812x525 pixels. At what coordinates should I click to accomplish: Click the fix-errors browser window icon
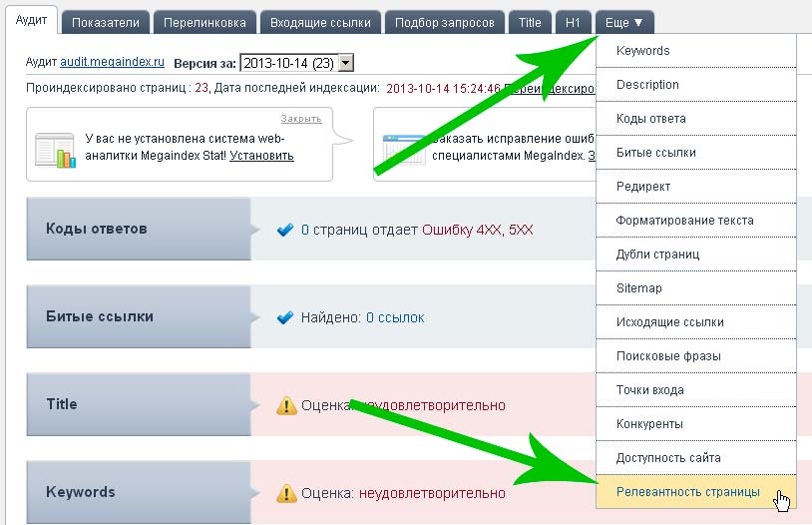click(x=404, y=150)
